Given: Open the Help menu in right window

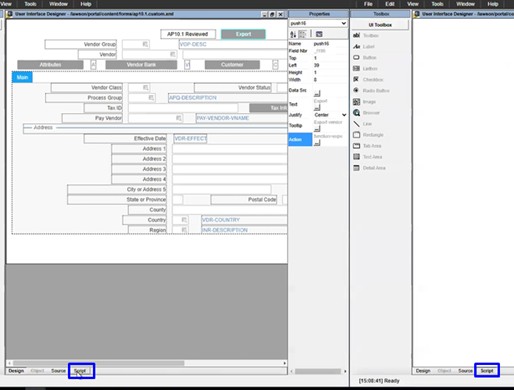Looking at the screenshot, I should coord(493,4).
